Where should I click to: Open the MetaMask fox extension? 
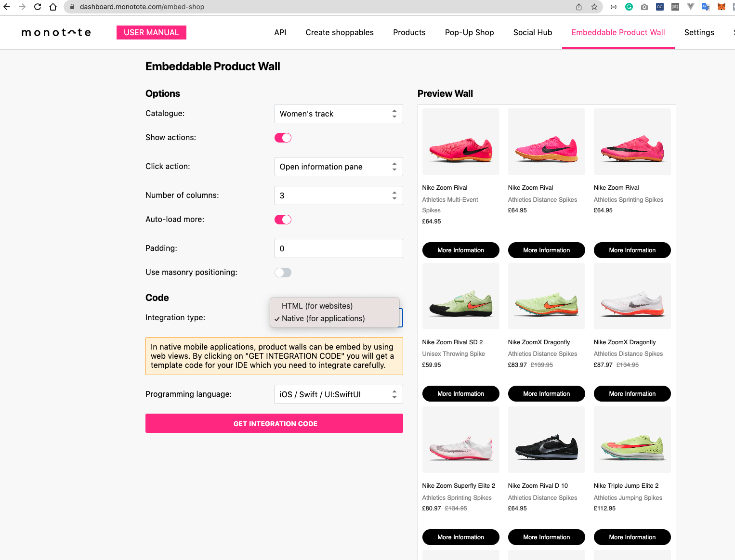pos(722,7)
